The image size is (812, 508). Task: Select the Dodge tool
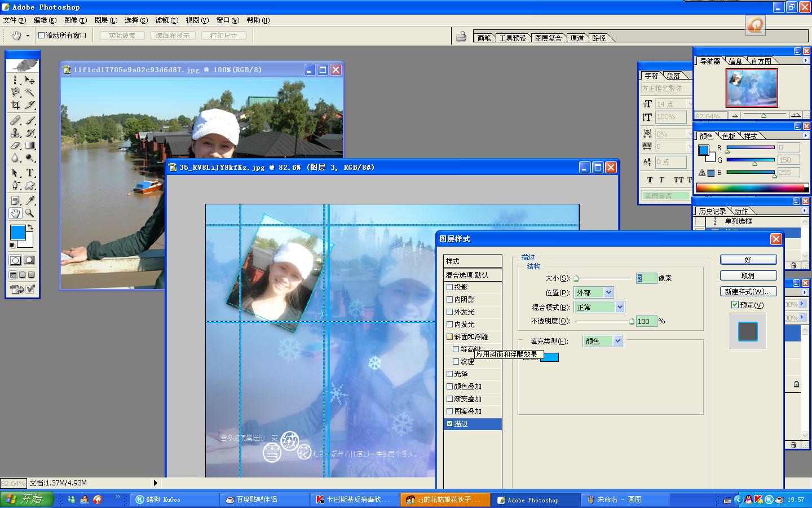click(30, 157)
